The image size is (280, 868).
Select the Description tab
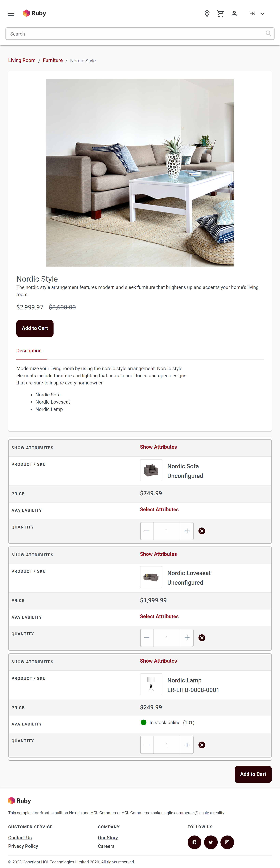29,350
